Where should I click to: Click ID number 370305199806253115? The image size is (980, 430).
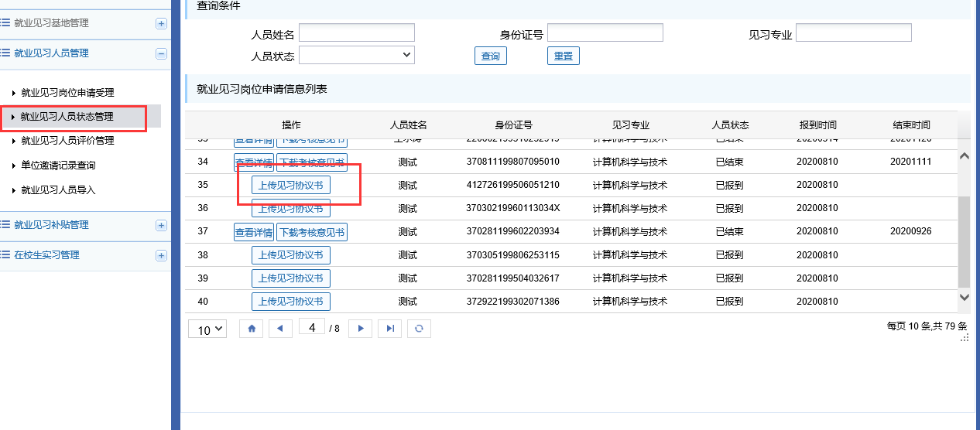tap(513, 255)
